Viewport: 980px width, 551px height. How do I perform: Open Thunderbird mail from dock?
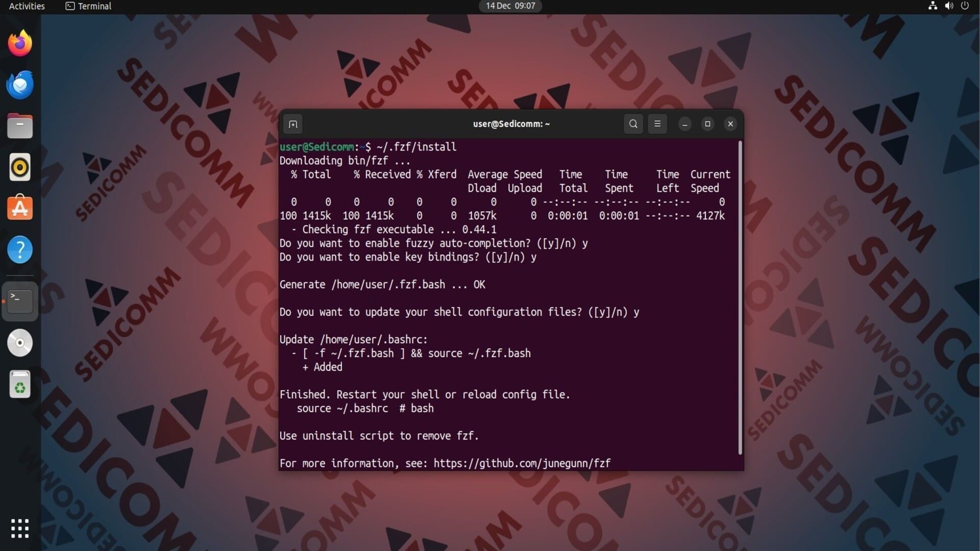tap(20, 85)
